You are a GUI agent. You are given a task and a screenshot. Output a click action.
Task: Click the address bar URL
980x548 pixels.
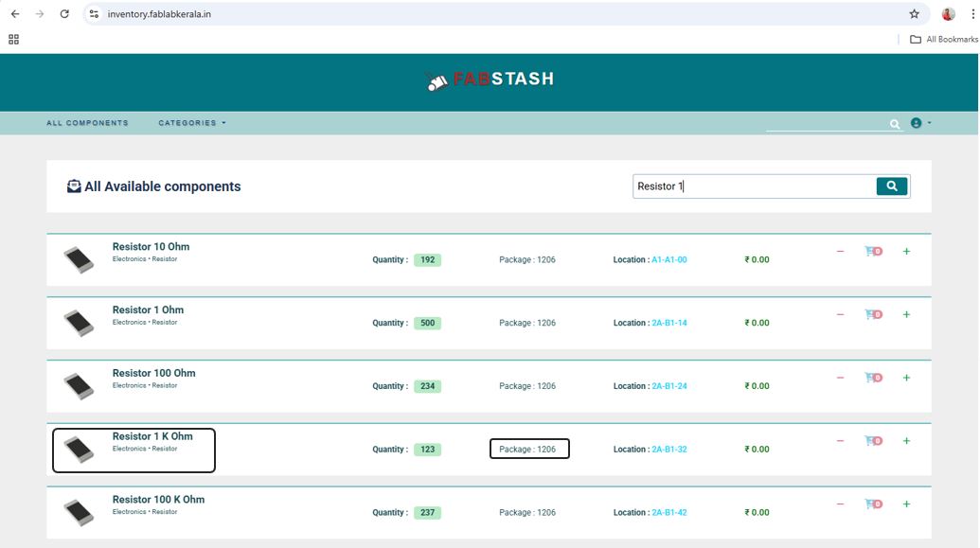click(159, 14)
